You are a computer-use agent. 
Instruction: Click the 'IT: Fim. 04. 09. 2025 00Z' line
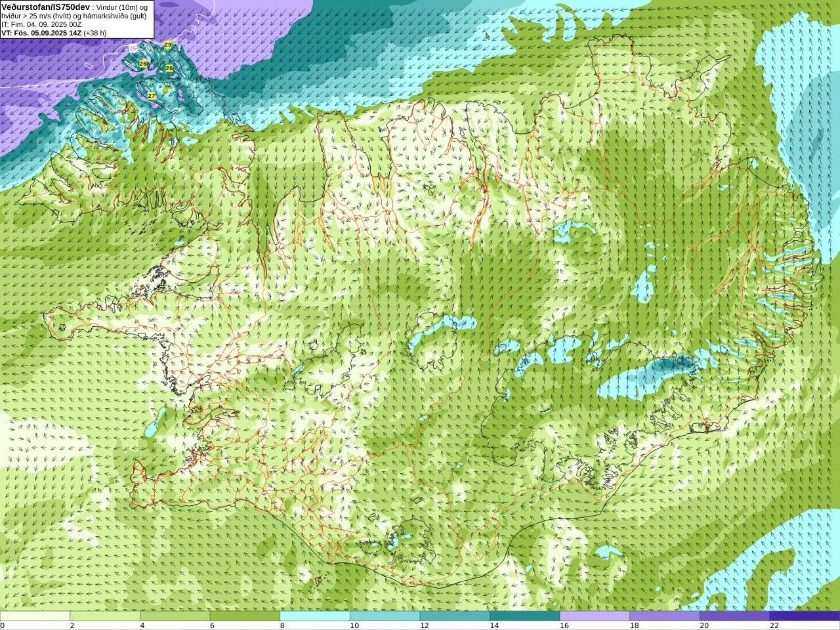tap(41, 24)
